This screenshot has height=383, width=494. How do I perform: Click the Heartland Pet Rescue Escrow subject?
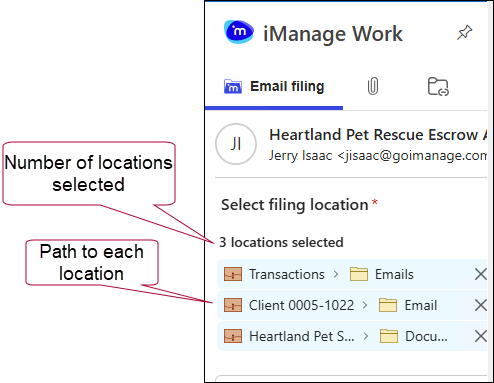pyautogui.click(x=378, y=135)
